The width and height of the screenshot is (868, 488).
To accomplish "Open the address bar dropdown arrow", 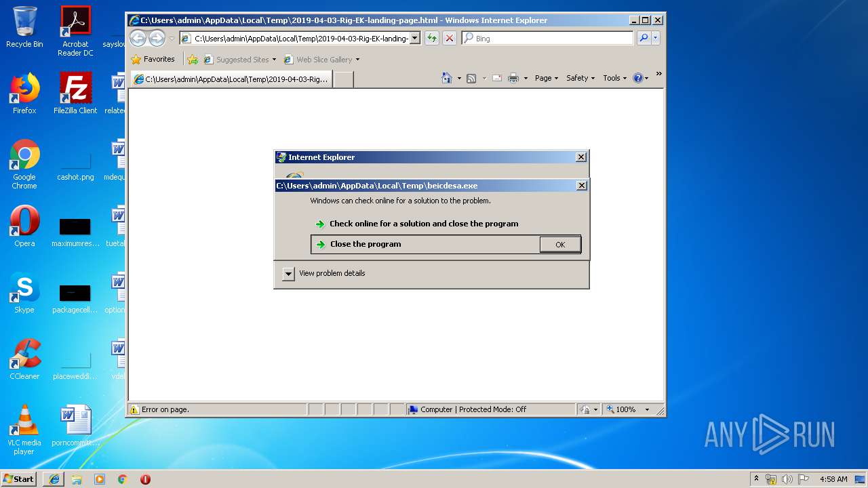I will point(415,39).
